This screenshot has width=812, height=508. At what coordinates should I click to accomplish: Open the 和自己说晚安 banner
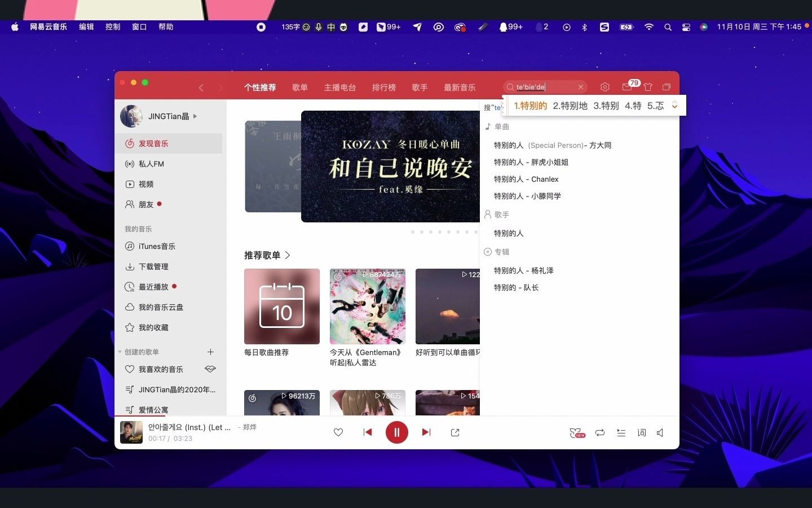click(390, 167)
